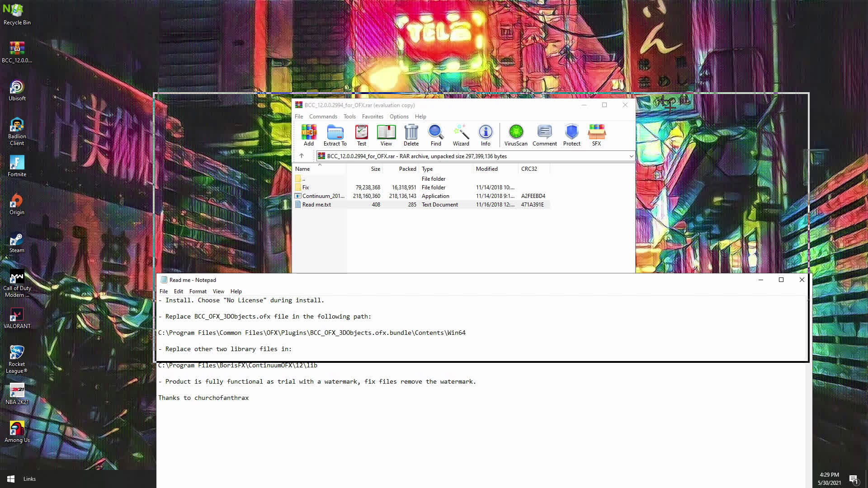Select Read me.txt in the archive list
This screenshot has width=868, height=488.
316,204
